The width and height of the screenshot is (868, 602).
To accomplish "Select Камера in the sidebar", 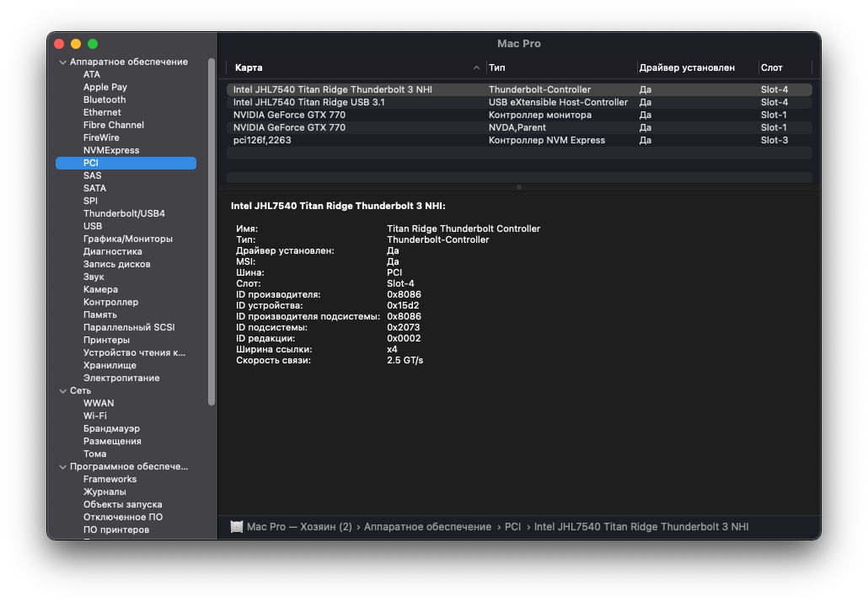I will click(100, 290).
